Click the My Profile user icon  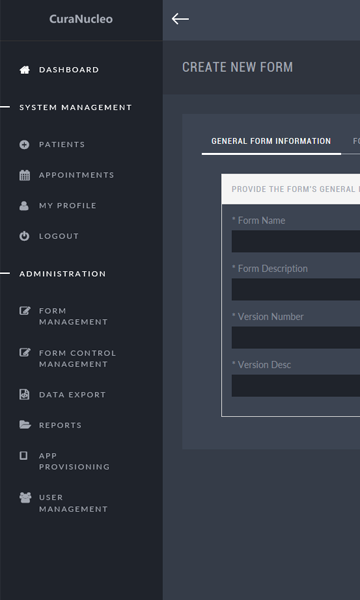24,206
